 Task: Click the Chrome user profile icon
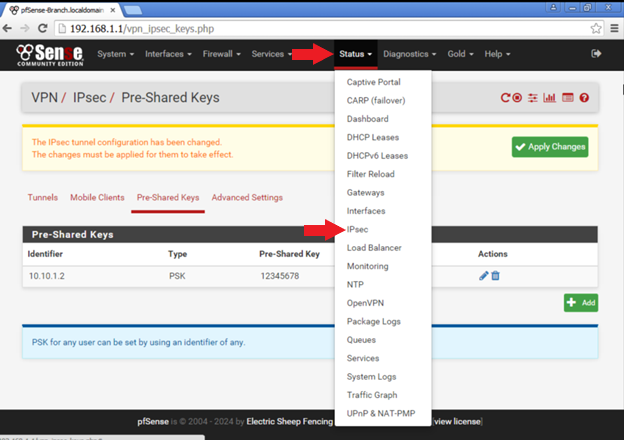click(553, 7)
